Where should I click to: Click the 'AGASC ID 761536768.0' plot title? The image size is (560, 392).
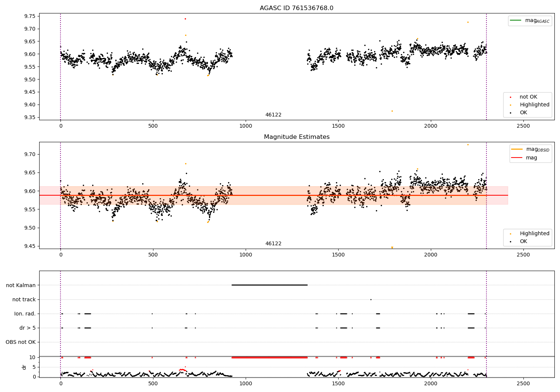tap(296, 8)
